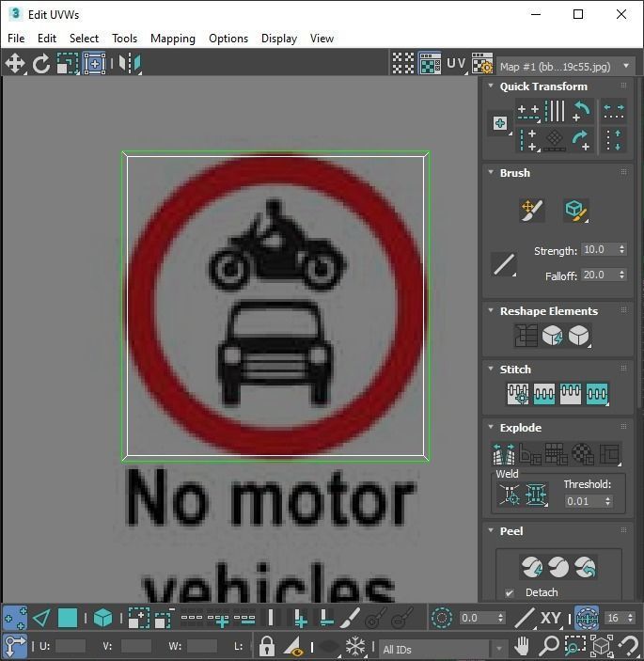Open the Tools menu
The width and height of the screenshot is (644, 661).
pos(124,39)
